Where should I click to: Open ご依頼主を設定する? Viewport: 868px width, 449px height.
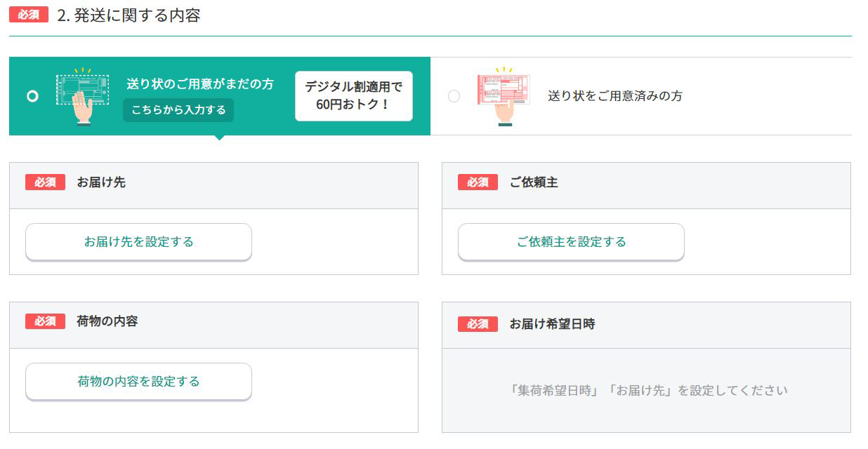(571, 242)
